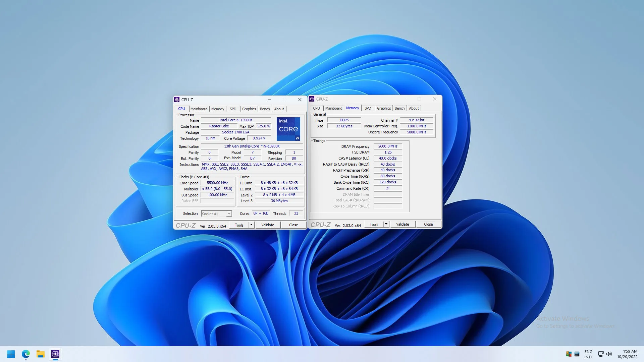The height and width of the screenshot is (362, 644).
Task: Click the Name field Intel Core i9 13900K
Action: coord(236,120)
